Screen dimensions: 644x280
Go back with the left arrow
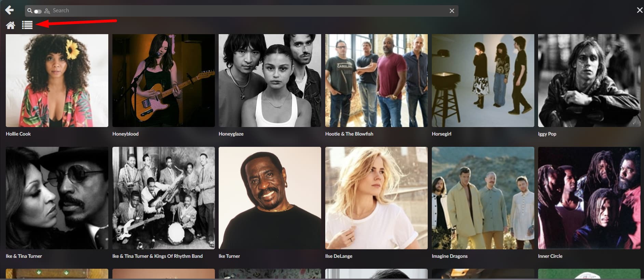pyautogui.click(x=10, y=10)
